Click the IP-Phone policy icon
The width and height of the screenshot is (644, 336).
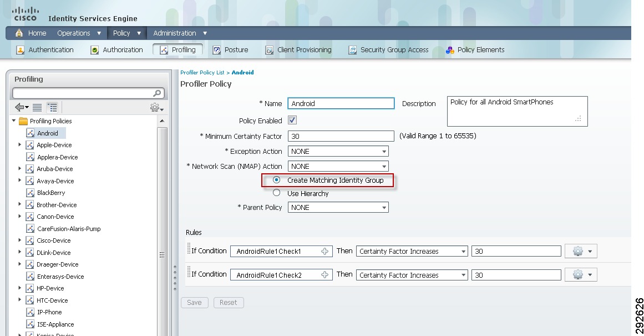(31, 312)
